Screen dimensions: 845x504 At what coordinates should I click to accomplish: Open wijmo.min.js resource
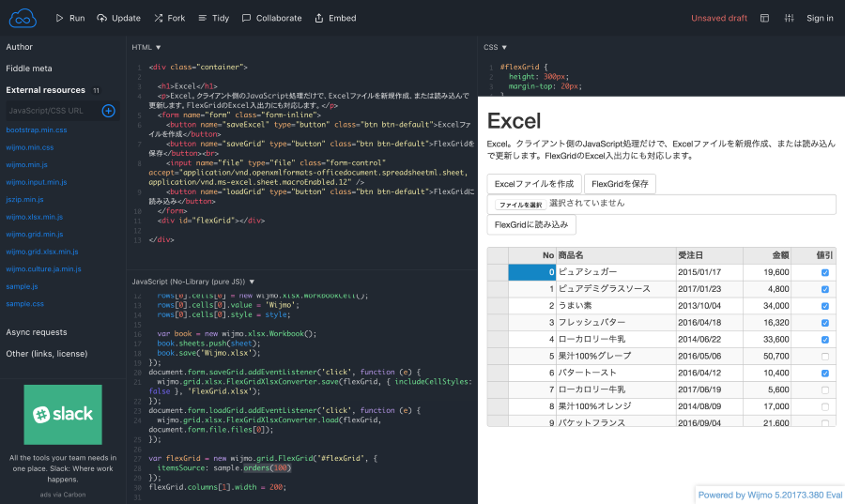tap(26, 165)
